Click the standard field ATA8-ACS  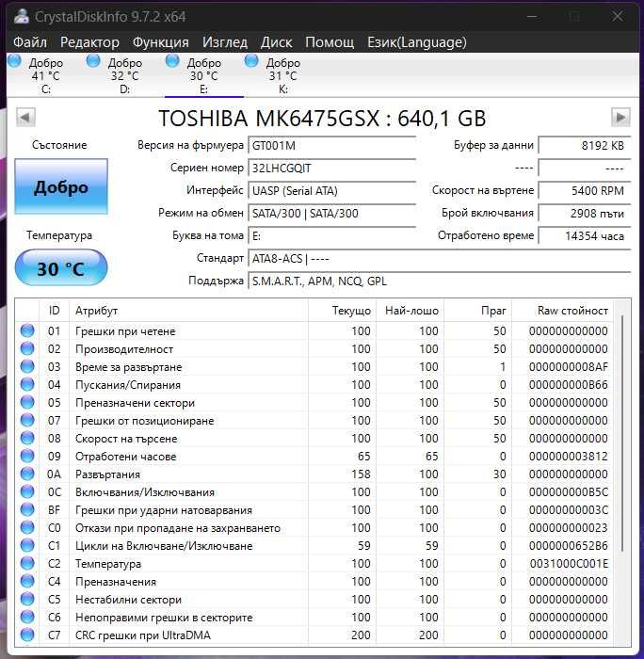[x=440, y=259]
